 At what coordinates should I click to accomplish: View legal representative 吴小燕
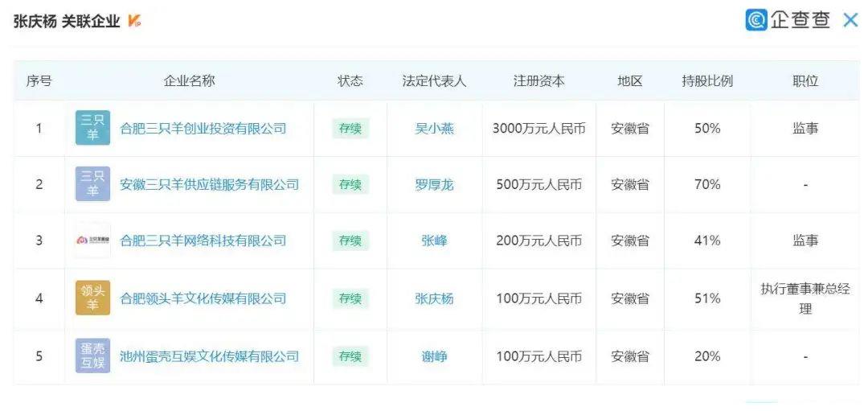435,129
